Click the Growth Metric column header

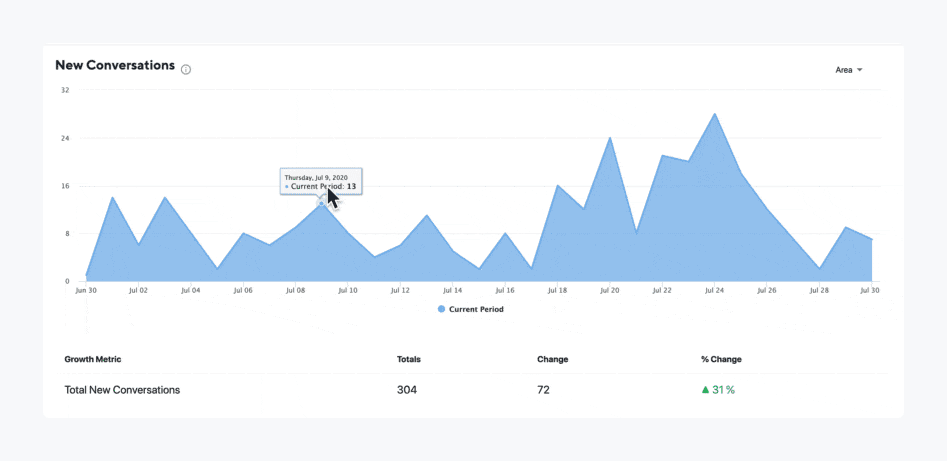[x=93, y=359]
